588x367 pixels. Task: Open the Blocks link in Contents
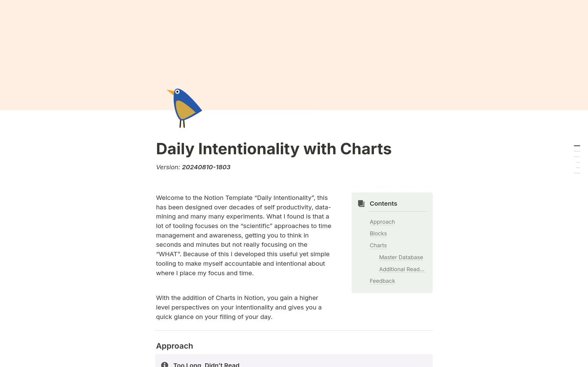(x=378, y=234)
